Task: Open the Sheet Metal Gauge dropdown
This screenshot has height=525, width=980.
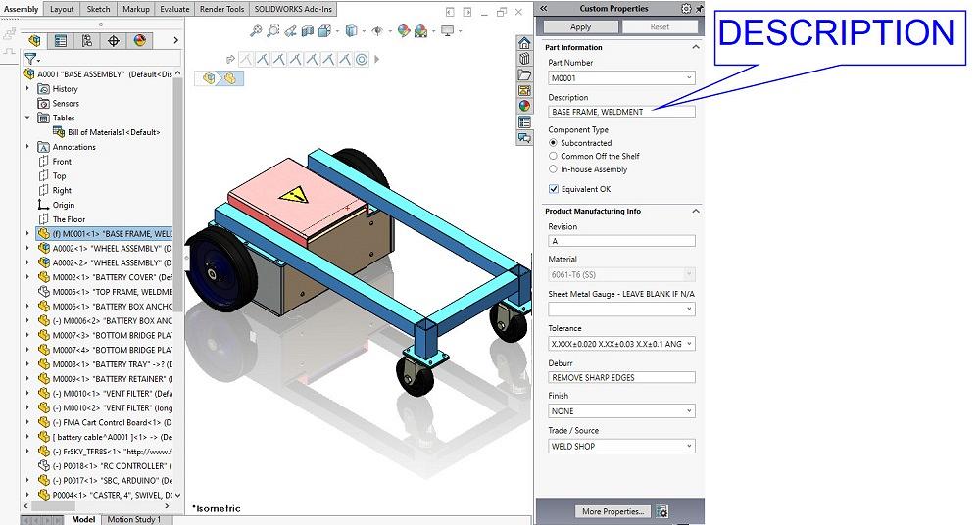Action: 689,309
